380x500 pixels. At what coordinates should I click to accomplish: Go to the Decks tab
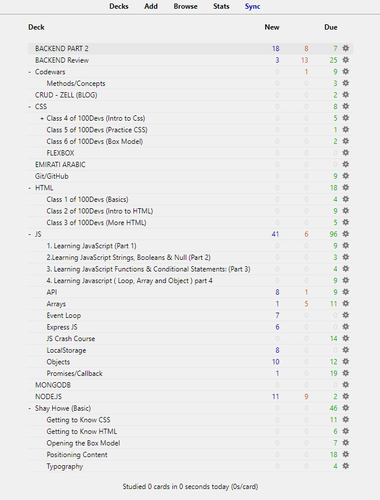[x=119, y=6]
